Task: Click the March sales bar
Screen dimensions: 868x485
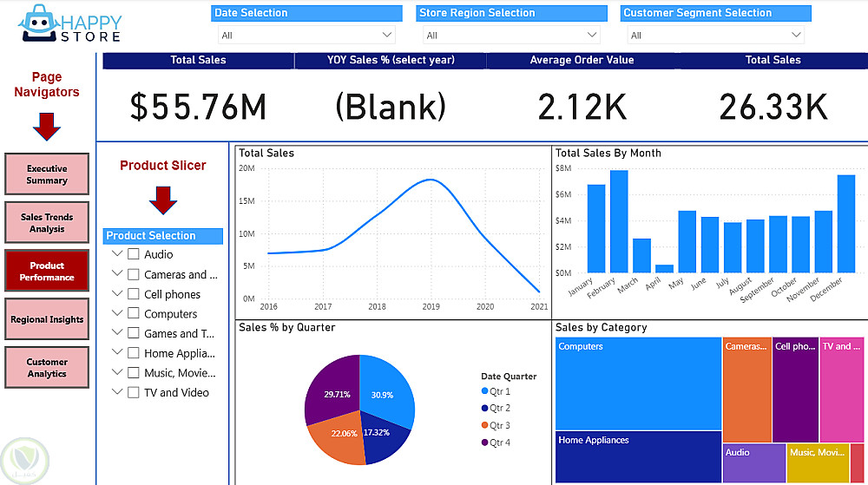Action: (x=641, y=255)
